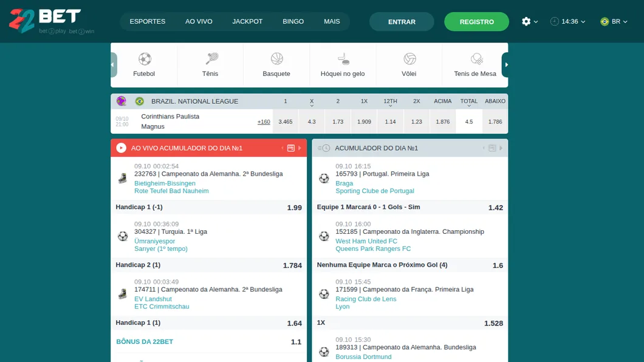Open the Rote Teufel Bad Nauheim link

pyautogui.click(x=171, y=191)
